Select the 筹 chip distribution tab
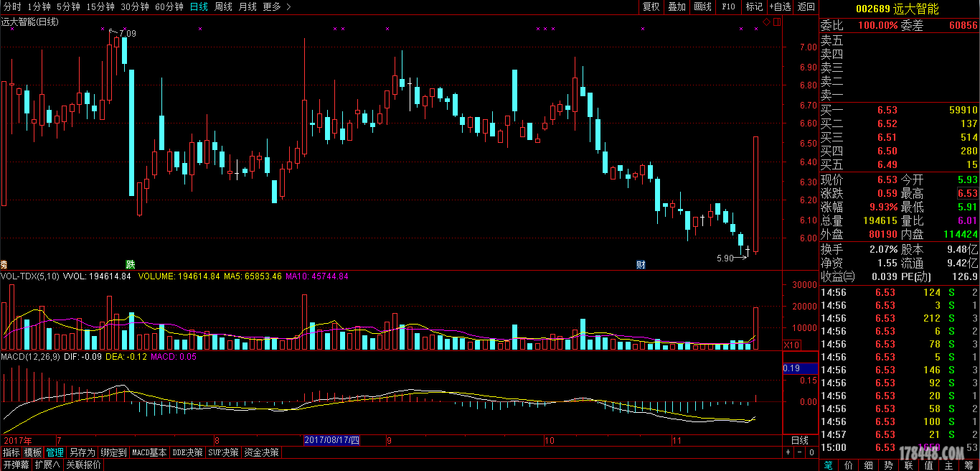 (969, 465)
